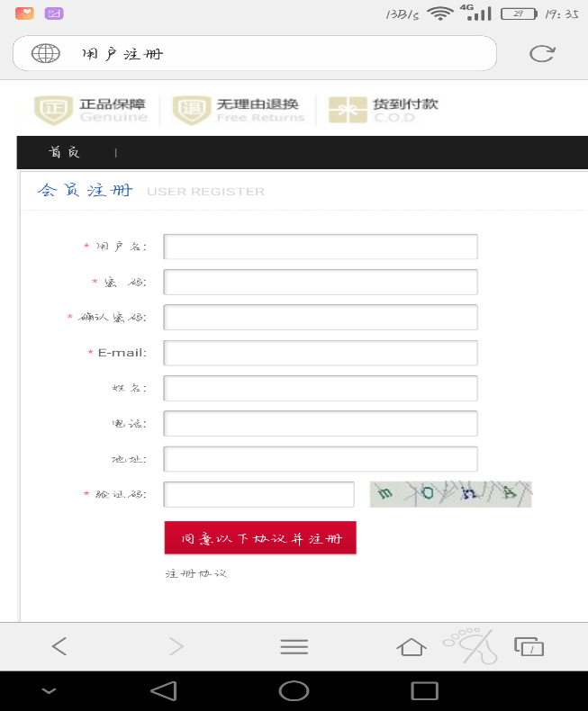The image size is (588, 711).
Task: Tap the 确认密码 field label
Action: pyautogui.click(x=112, y=317)
